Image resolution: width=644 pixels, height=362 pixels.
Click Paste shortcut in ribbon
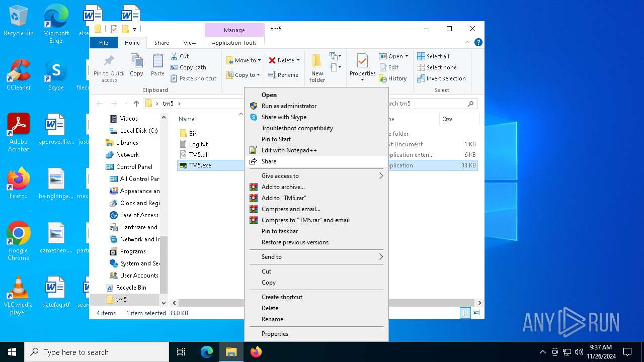pyautogui.click(x=194, y=78)
